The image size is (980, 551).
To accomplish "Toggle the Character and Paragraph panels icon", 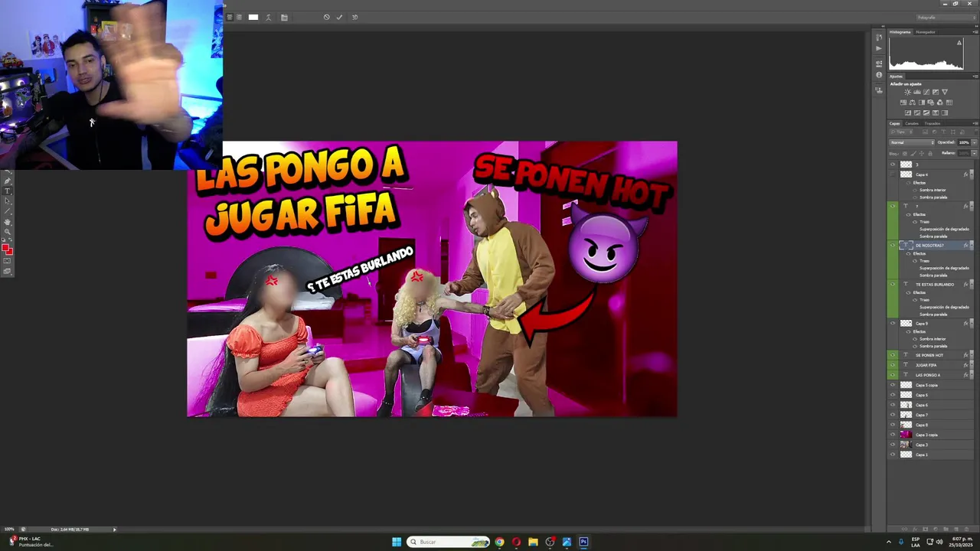I will point(284,17).
